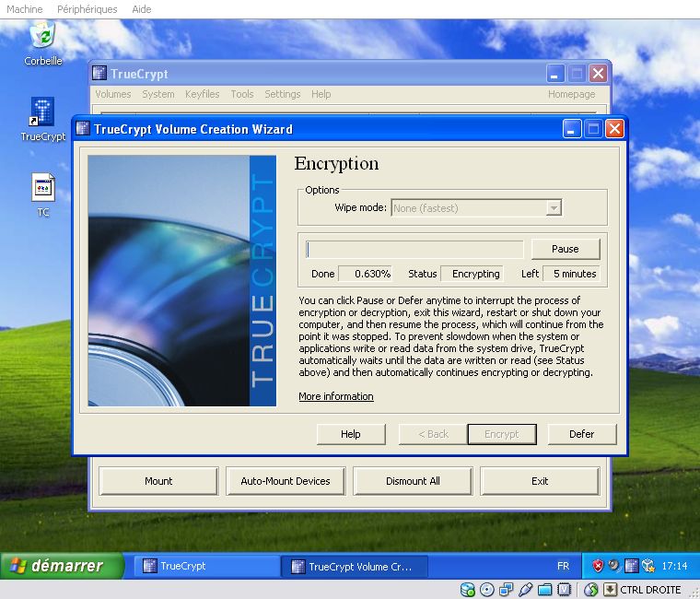Pause the encryption process
Image resolution: width=700 pixels, height=599 pixels.
coord(566,249)
